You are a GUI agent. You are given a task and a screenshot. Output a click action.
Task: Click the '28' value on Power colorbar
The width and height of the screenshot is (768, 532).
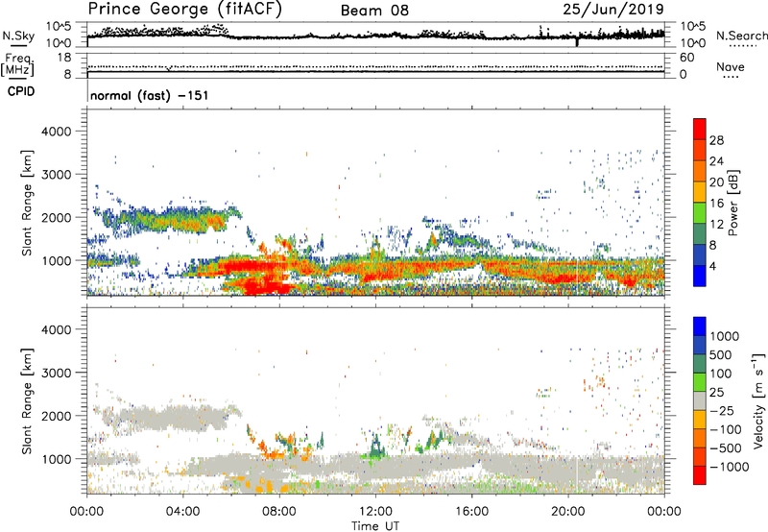tap(716, 140)
